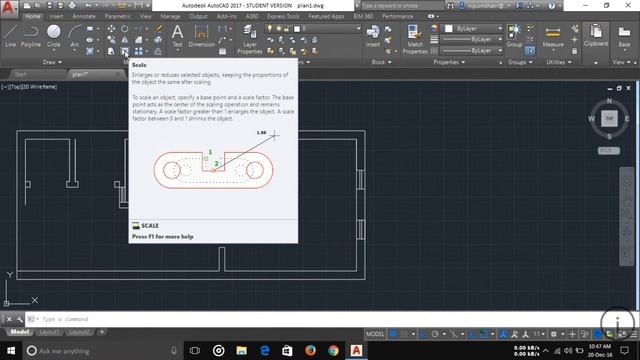Select the Text annotation tool

click(177, 36)
